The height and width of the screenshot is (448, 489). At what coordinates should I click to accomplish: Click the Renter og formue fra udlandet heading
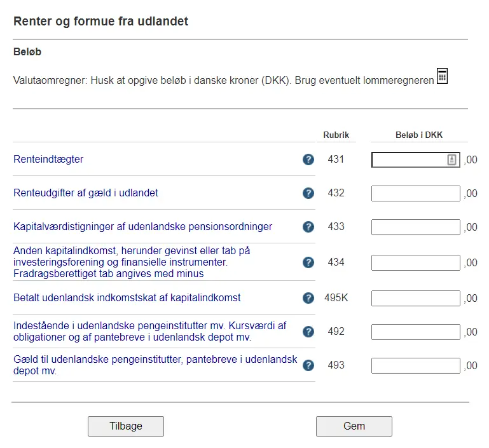(x=100, y=21)
